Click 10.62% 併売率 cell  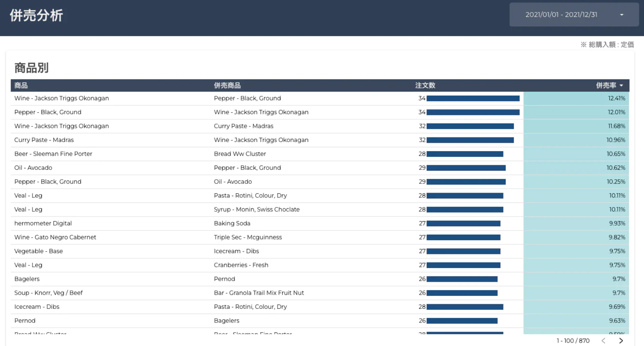[x=576, y=168]
